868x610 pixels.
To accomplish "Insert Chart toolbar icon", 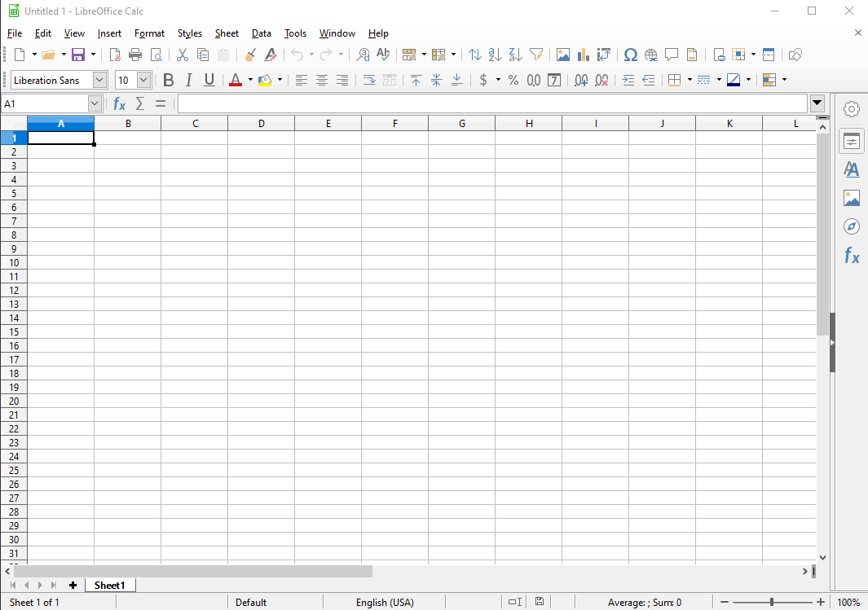I will [x=583, y=55].
